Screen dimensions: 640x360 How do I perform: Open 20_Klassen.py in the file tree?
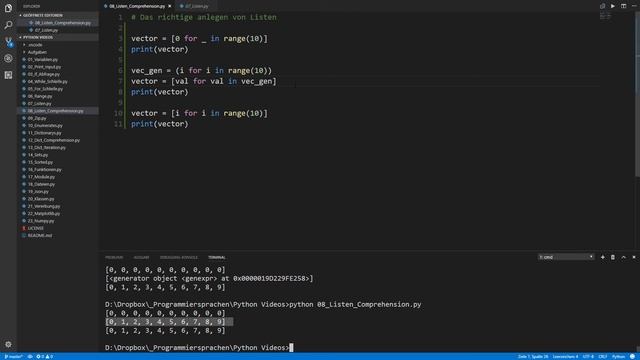coord(58,199)
